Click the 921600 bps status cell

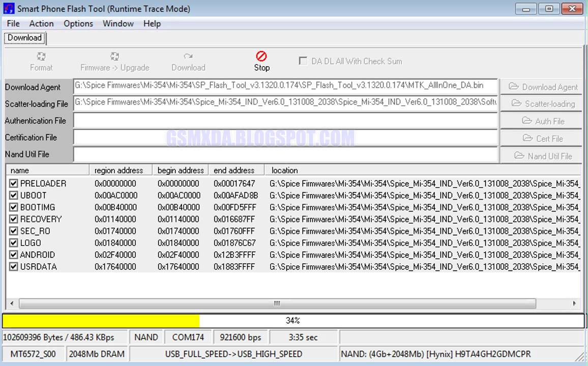click(x=241, y=337)
